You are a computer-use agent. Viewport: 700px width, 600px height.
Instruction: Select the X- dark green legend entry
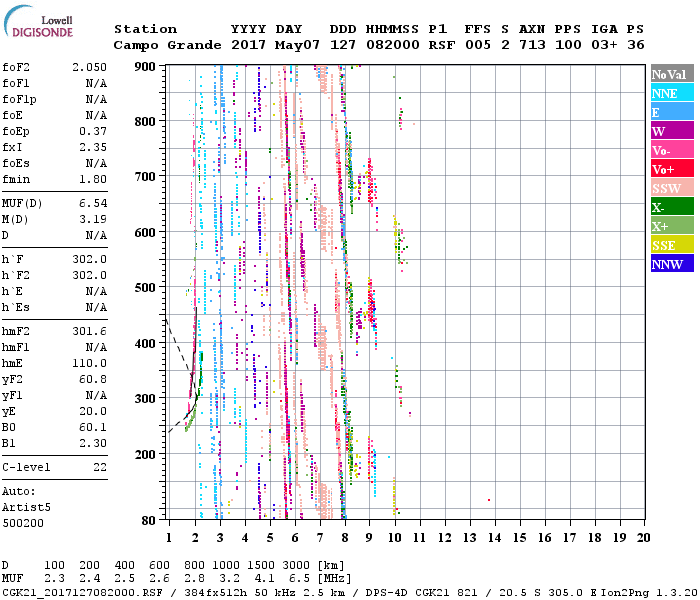pos(671,207)
